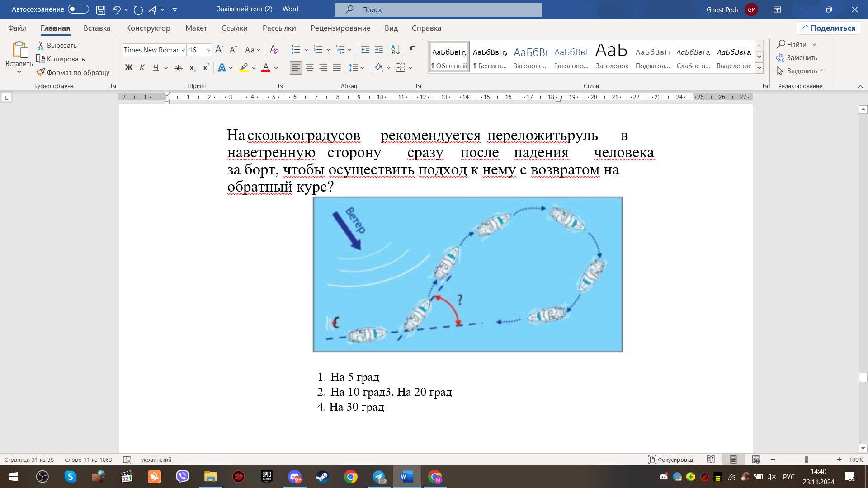
Task: Toggle the AutoSave (Автосохранение) switch
Action: tap(78, 9)
